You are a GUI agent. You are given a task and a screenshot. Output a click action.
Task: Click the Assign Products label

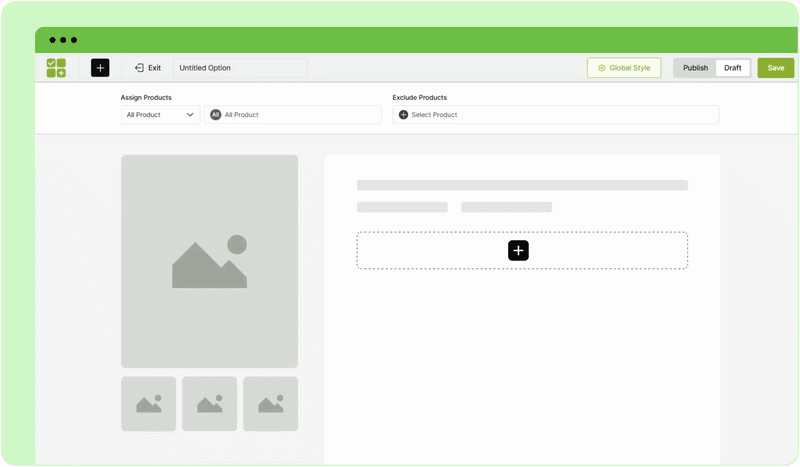tap(146, 97)
